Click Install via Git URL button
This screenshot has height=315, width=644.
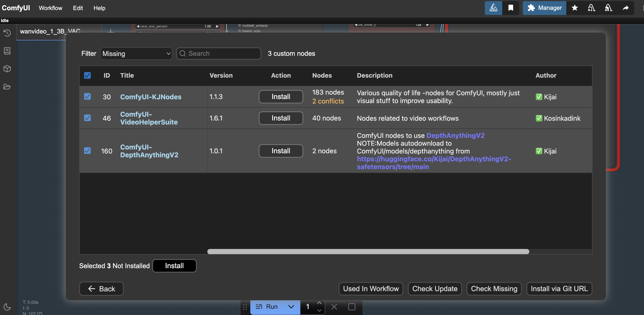[x=559, y=289]
